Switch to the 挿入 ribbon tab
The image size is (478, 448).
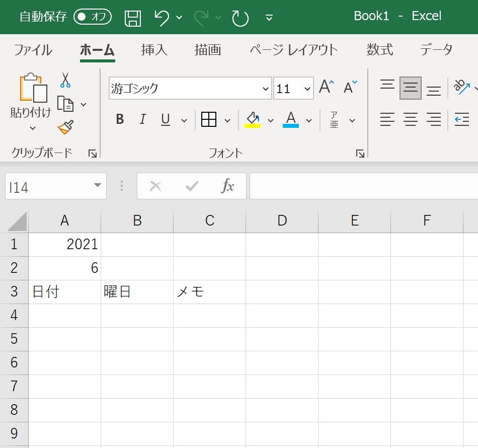pyautogui.click(x=153, y=50)
